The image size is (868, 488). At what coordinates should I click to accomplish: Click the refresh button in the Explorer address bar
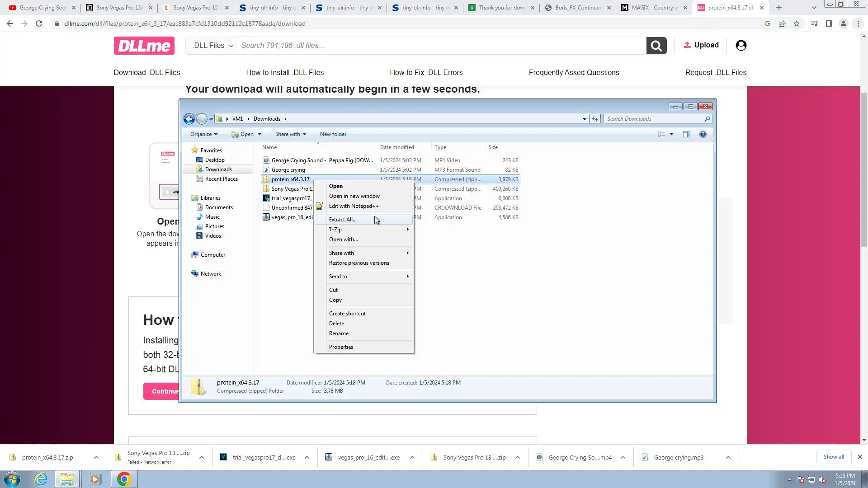[594, 119]
